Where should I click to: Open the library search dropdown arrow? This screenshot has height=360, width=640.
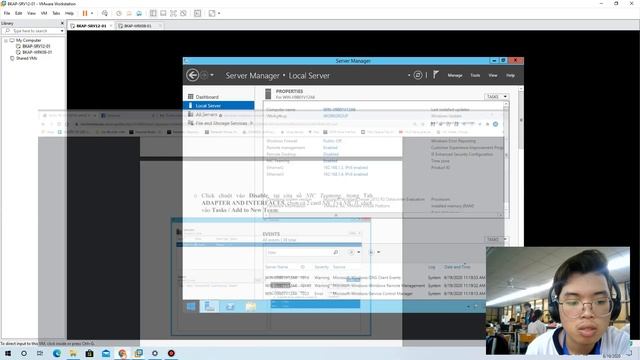[x=62, y=31]
